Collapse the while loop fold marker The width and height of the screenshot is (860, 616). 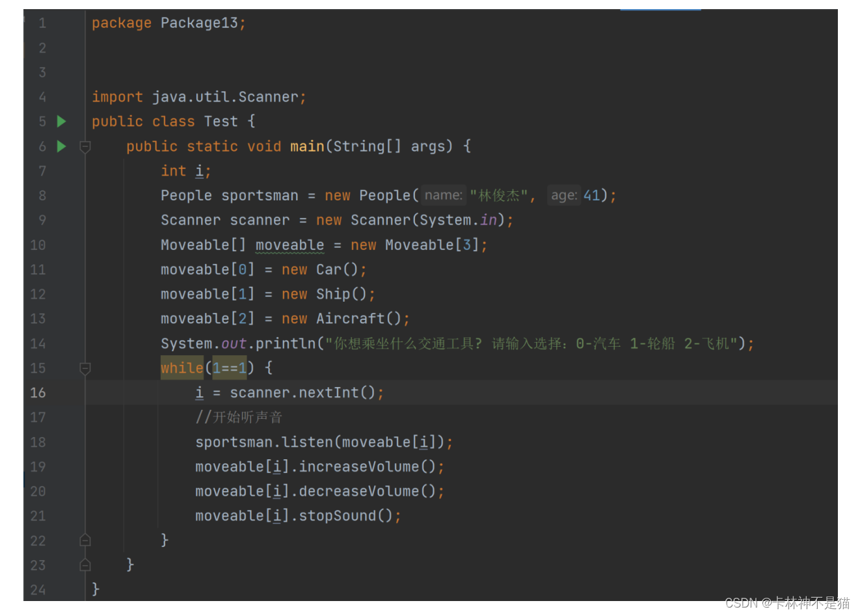(x=85, y=369)
